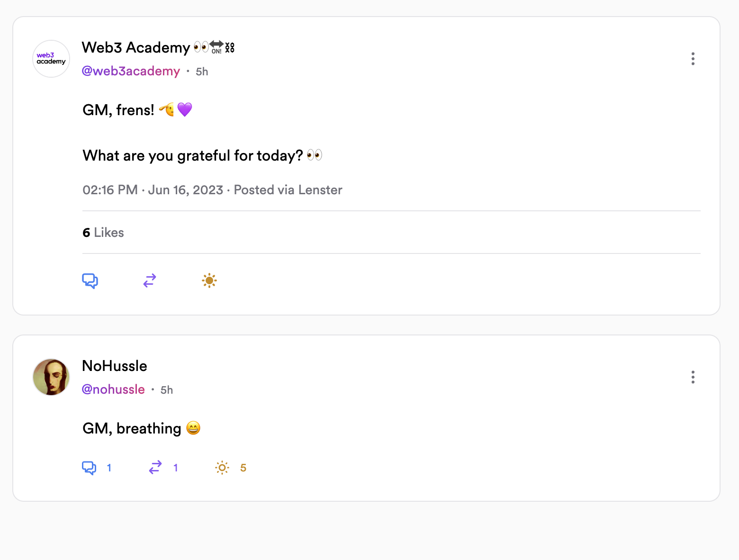View the 6 Likes list

(103, 233)
